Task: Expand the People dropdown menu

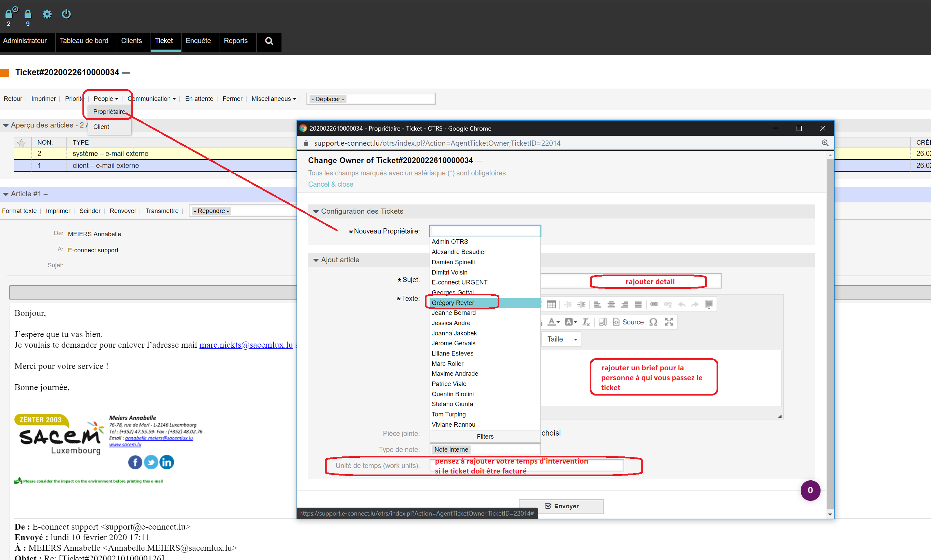Action: click(106, 98)
